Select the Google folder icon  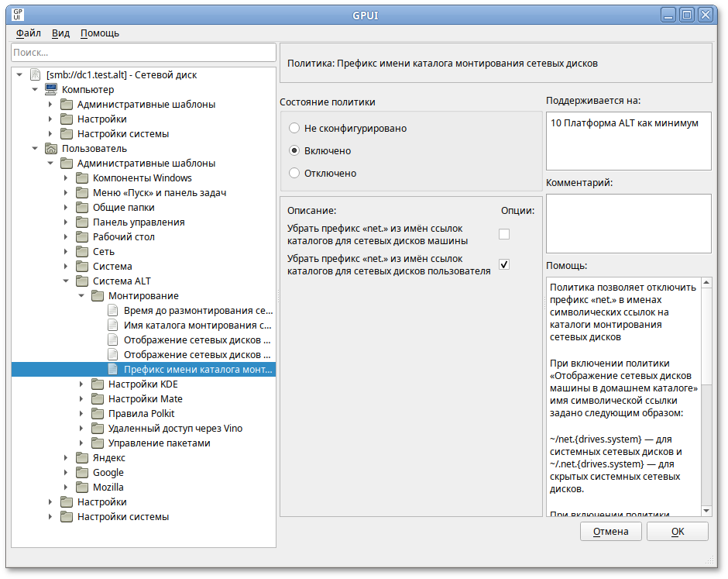point(81,473)
